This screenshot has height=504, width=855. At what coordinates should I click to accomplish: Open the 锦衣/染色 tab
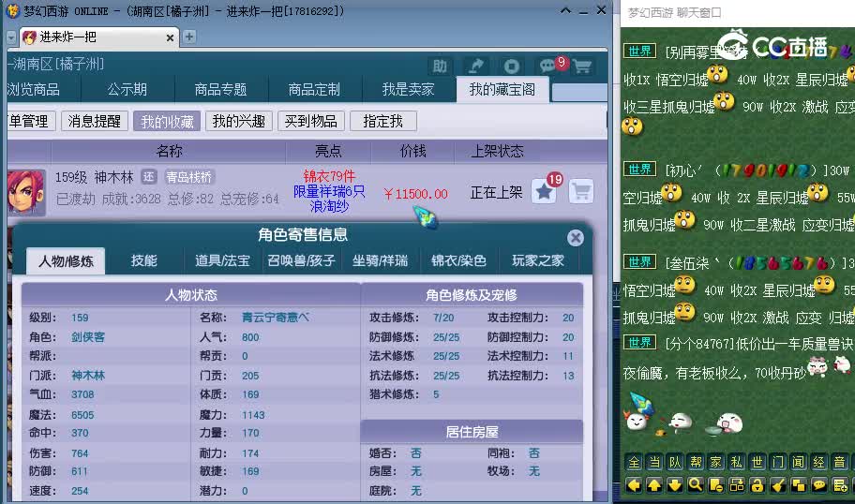[458, 261]
